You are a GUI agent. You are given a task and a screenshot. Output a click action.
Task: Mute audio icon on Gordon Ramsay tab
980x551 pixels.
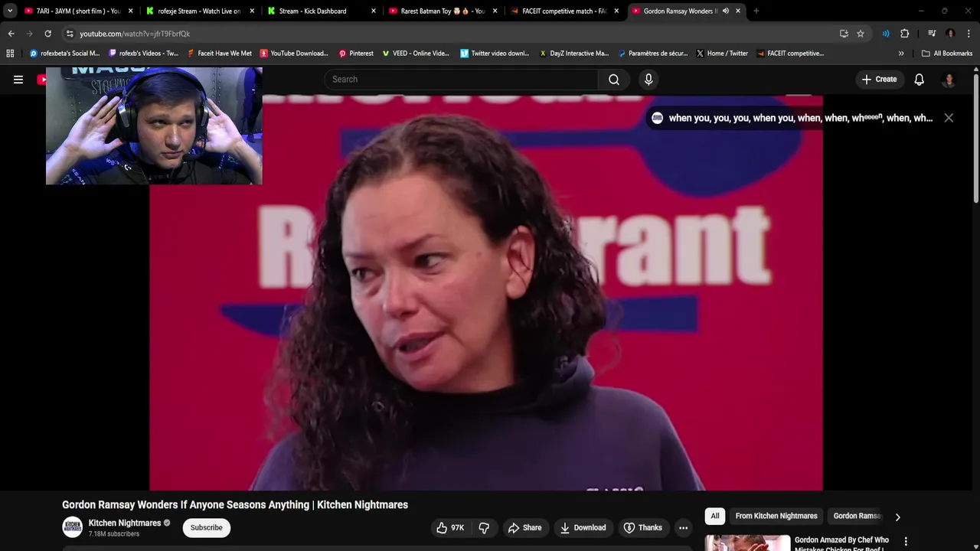(x=725, y=11)
